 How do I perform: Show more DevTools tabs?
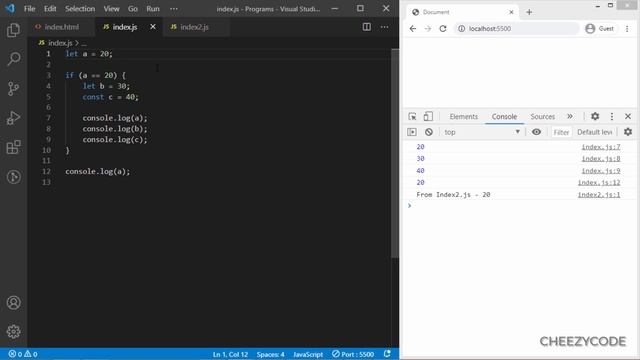[x=570, y=116]
